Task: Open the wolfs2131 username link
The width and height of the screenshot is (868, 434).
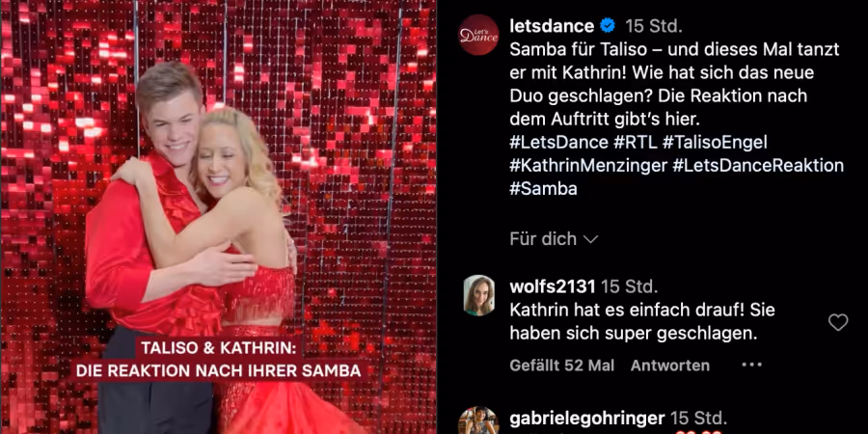Action: pos(553,286)
